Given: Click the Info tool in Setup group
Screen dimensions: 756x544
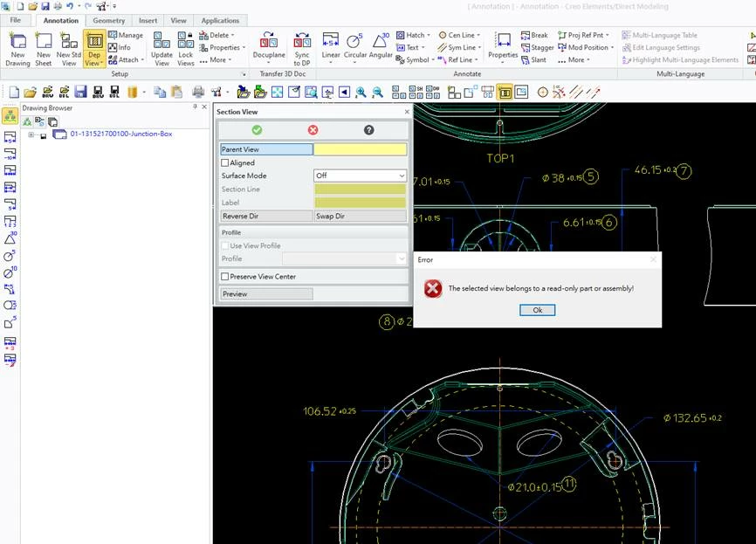Looking at the screenshot, I should pos(120,47).
